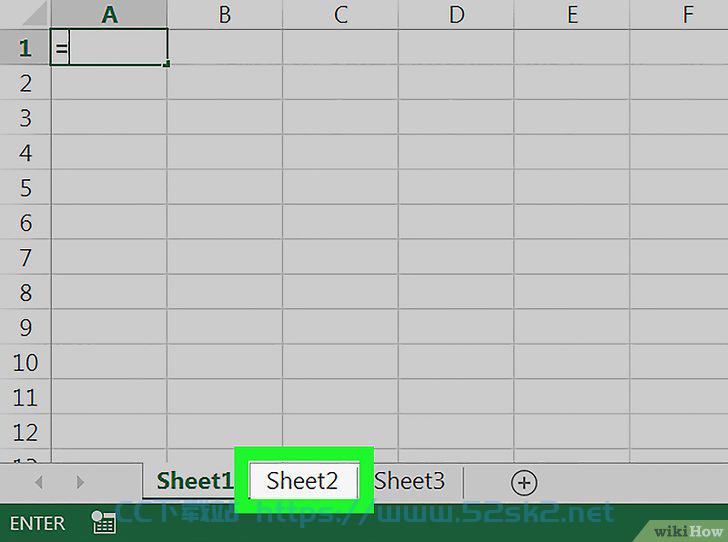
Task: Select the Sheet1 tab
Action: tap(194, 481)
